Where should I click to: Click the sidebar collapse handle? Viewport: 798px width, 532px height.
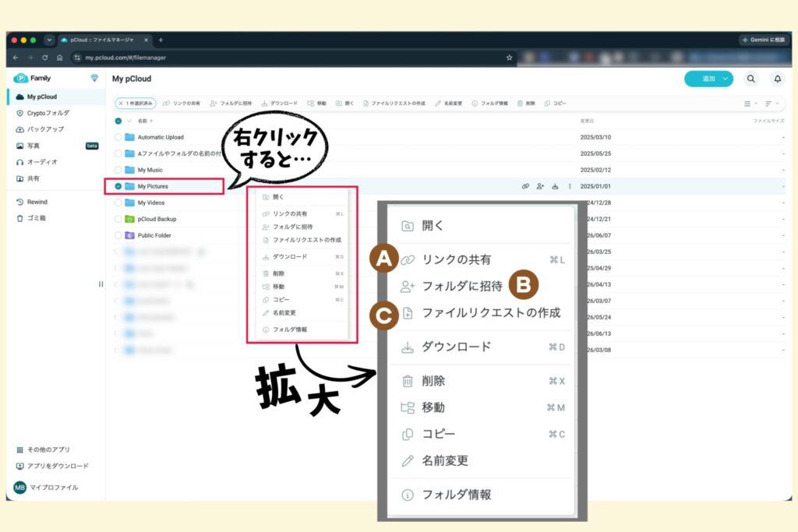point(101,284)
